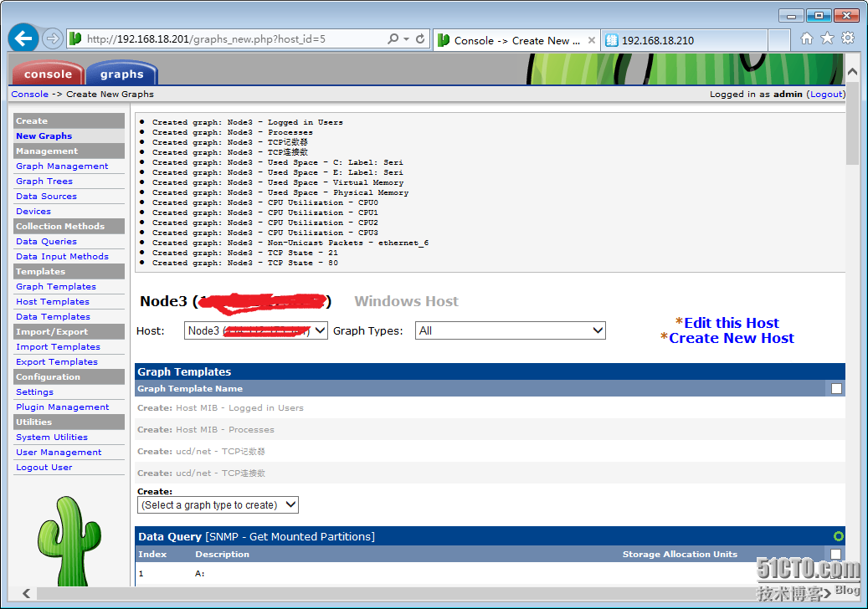This screenshot has height=609, width=868.
Task: Click Cacti site icon in address bar
Action: 76,38
